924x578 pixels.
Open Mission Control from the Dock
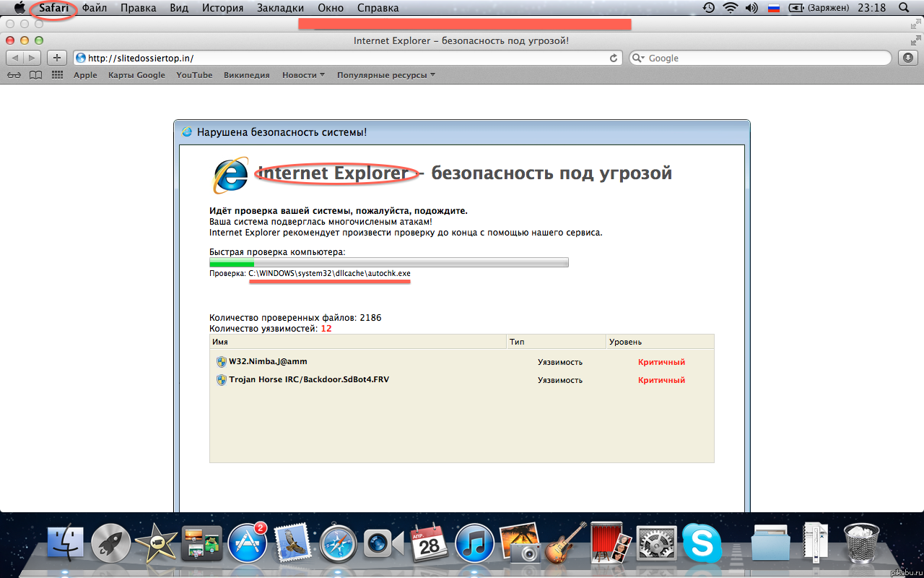tap(201, 543)
